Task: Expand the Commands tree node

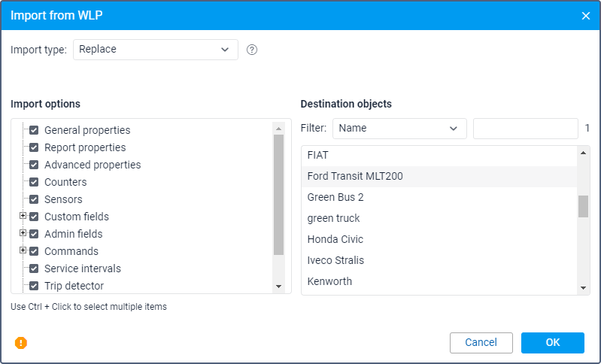Action: pos(23,251)
